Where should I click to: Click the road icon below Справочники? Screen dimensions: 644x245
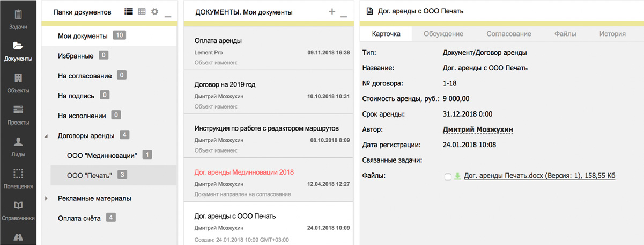(x=18, y=236)
